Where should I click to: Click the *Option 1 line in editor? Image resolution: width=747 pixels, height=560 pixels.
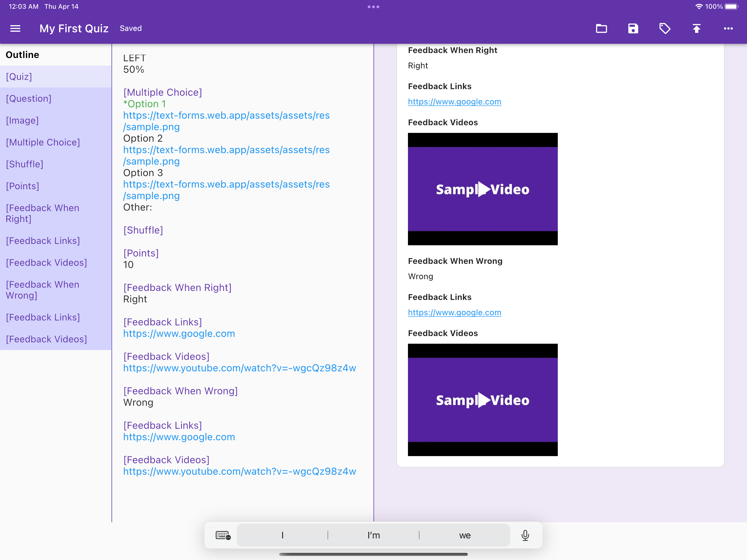tap(145, 104)
